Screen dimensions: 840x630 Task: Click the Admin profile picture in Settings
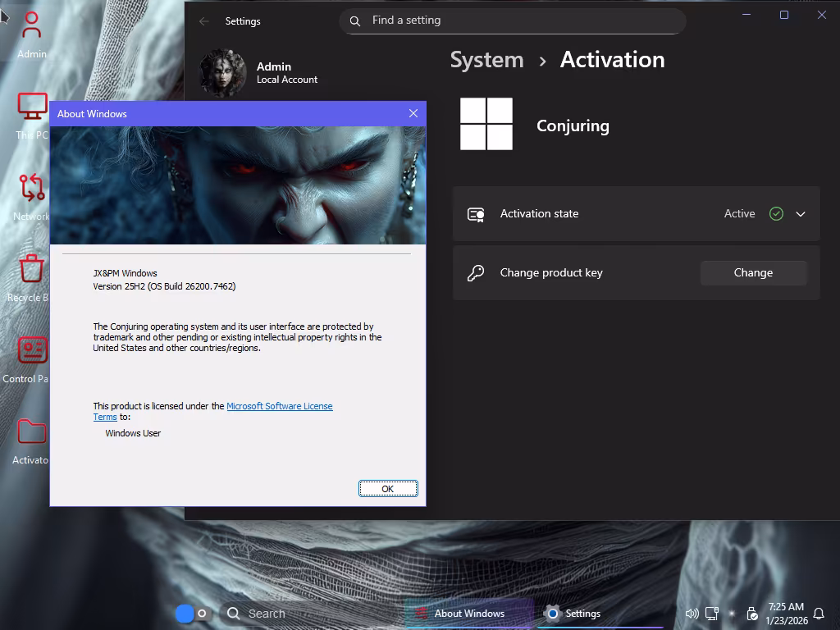pos(223,73)
